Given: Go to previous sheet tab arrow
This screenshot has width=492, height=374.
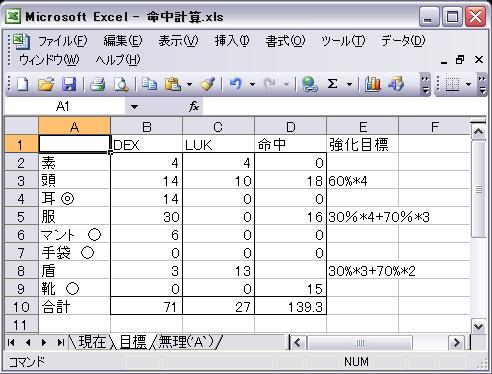Looking at the screenshot, I should (x=28, y=342).
